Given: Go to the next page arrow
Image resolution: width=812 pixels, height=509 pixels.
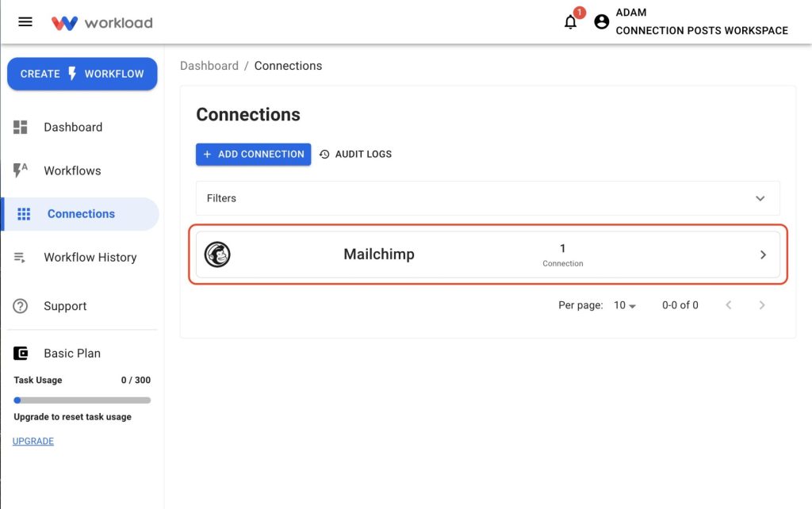Looking at the screenshot, I should (x=762, y=305).
